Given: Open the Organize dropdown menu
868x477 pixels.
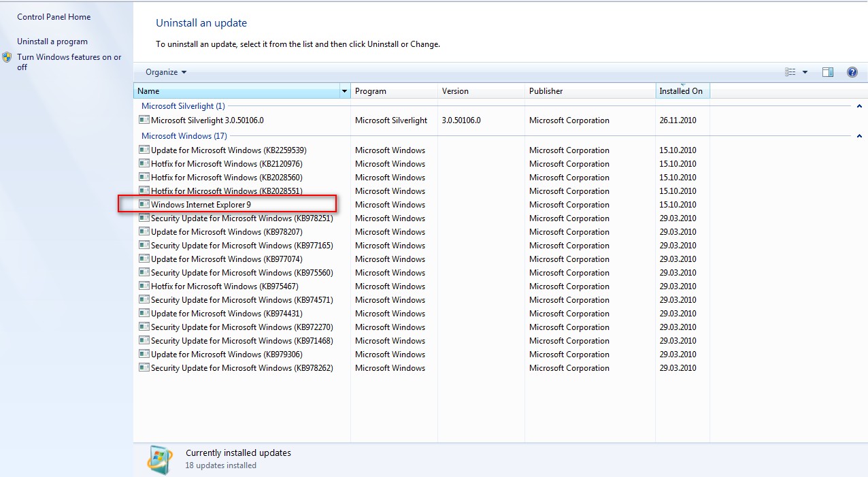Looking at the screenshot, I should pyautogui.click(x=166, y=72).
